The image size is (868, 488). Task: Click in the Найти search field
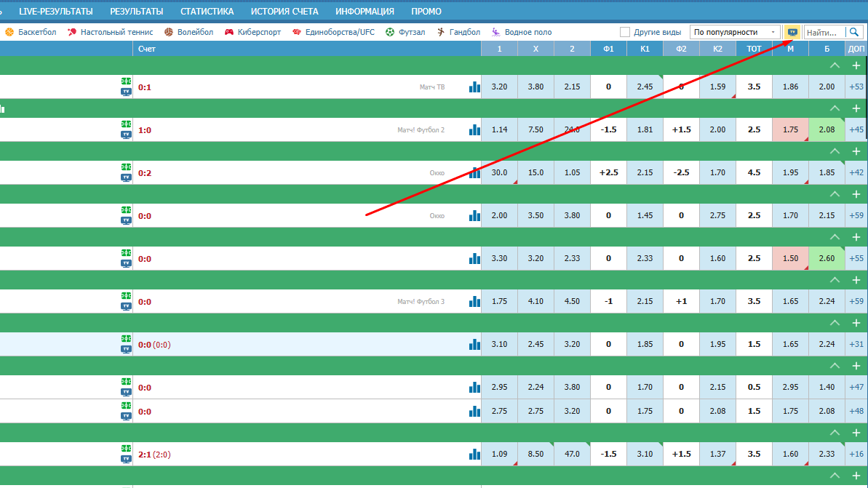point(825,32)
